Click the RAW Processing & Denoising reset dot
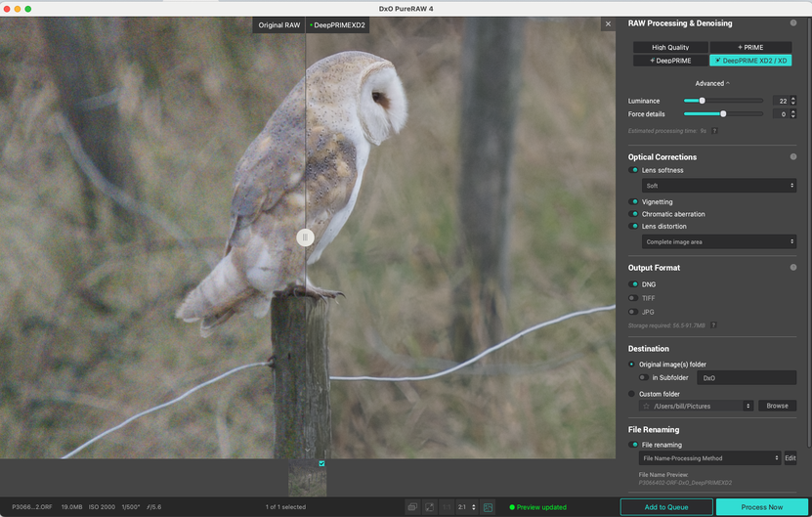The height and width of the screenshot is (517, 812). tap(792, 23)
